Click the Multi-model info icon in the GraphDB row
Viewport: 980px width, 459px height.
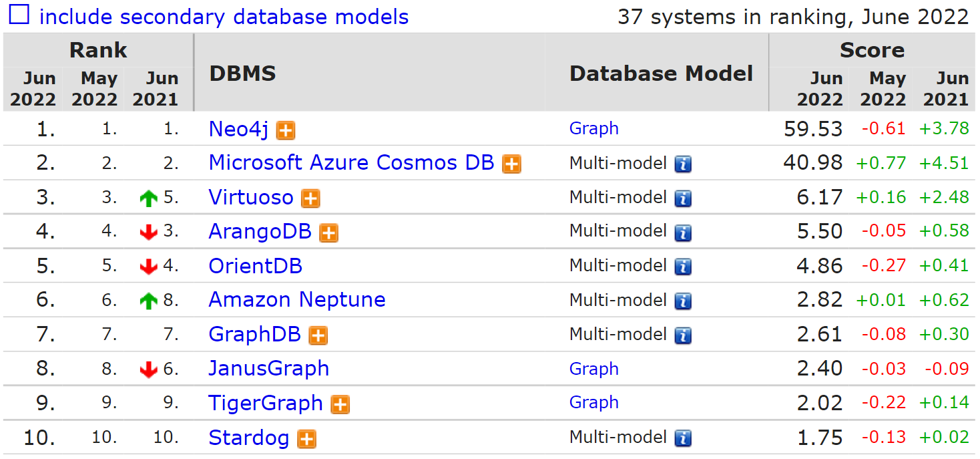pos(683,335)
